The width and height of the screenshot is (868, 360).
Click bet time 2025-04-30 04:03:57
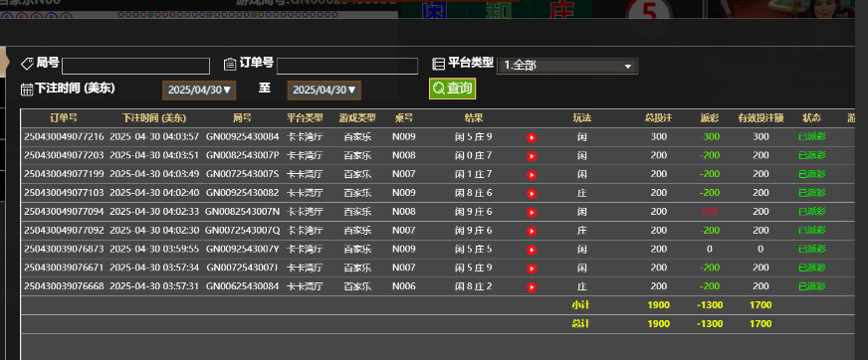pyautogui.click(x=154, y=136)
